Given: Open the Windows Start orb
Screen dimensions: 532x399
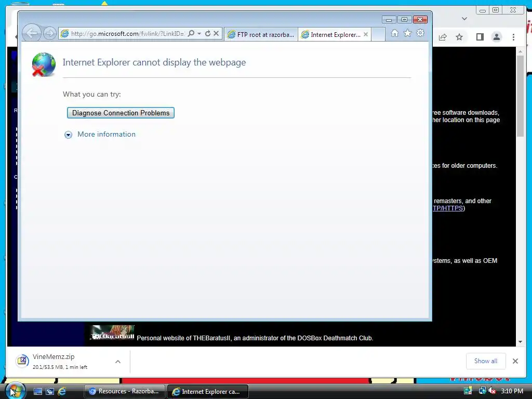Looking at the screenshot, I should 15,391.
